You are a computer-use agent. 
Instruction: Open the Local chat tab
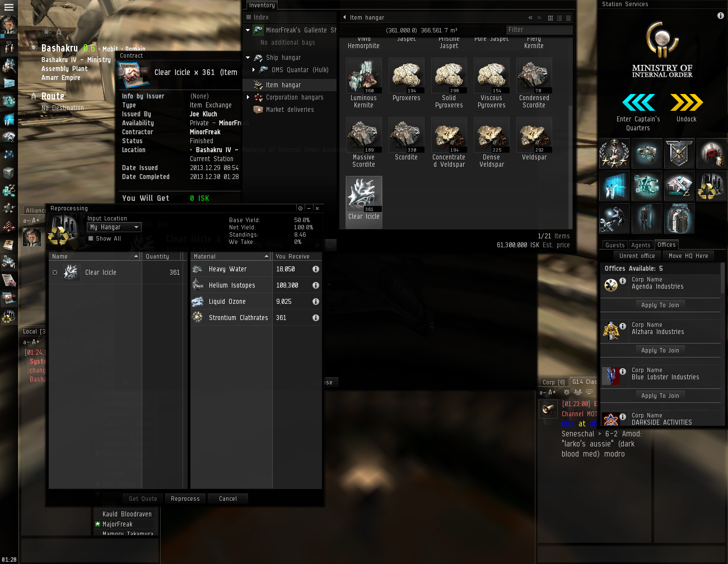coord(34,331)
